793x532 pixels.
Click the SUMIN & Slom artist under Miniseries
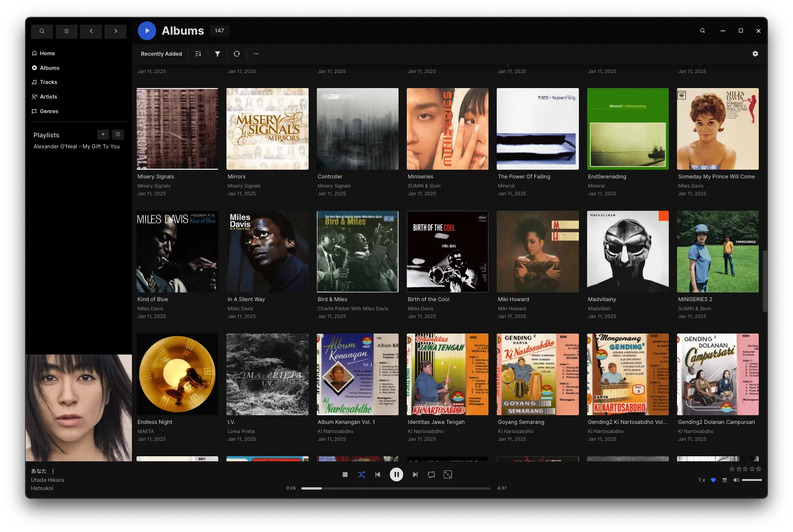pyautogui.click(x=424, y=186)
